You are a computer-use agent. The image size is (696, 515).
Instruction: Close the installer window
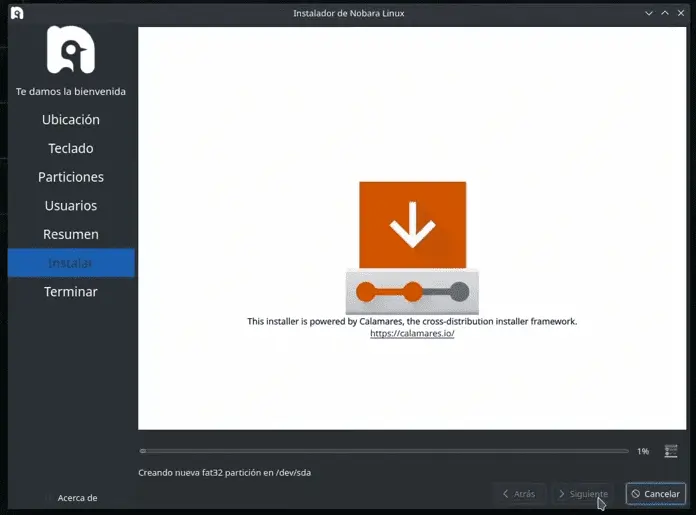680,13
